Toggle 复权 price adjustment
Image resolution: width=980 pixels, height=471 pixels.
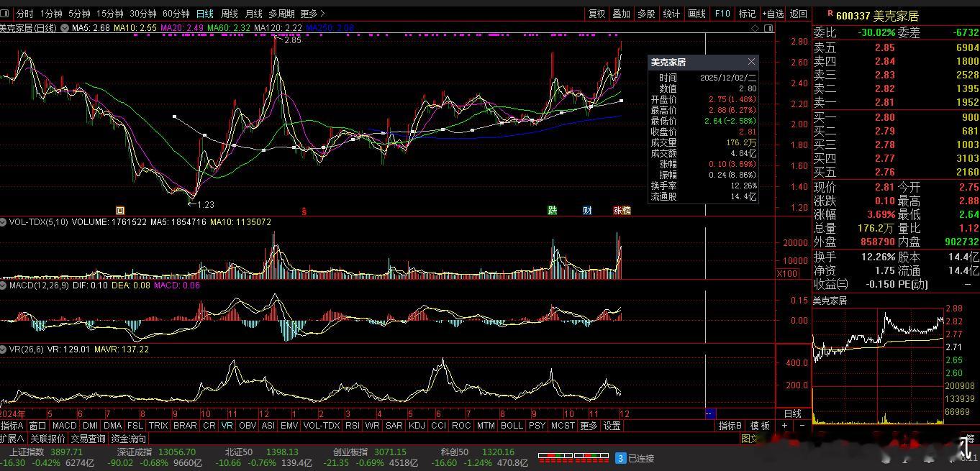click(x=597, y=14)
